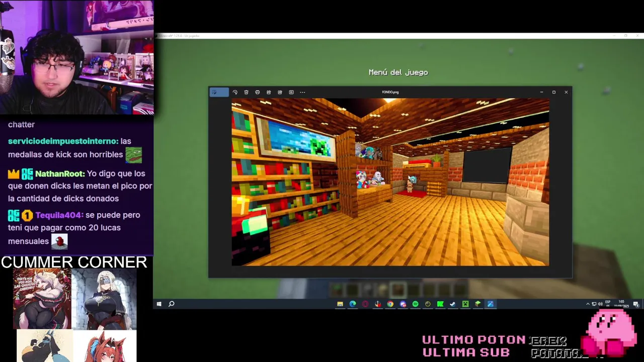The height and width of the screenshot is (362, 644).
Task: Open network settings tray icon
Action: click(594, 304)
